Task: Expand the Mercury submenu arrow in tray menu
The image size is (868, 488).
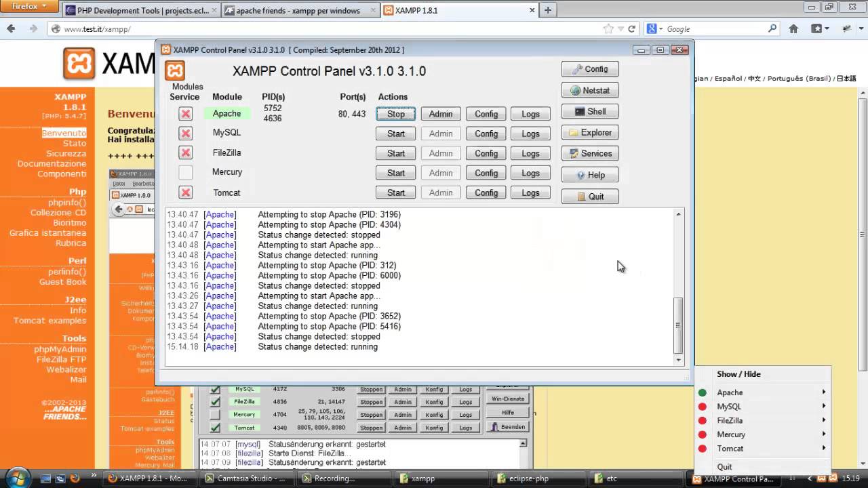Action: tap(824, 434)
